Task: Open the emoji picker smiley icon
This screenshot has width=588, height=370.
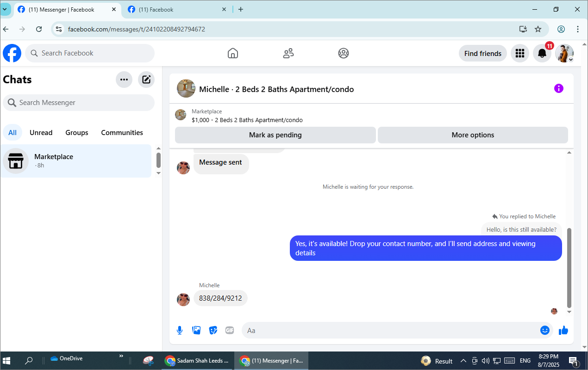Action: tap(545, 330)
